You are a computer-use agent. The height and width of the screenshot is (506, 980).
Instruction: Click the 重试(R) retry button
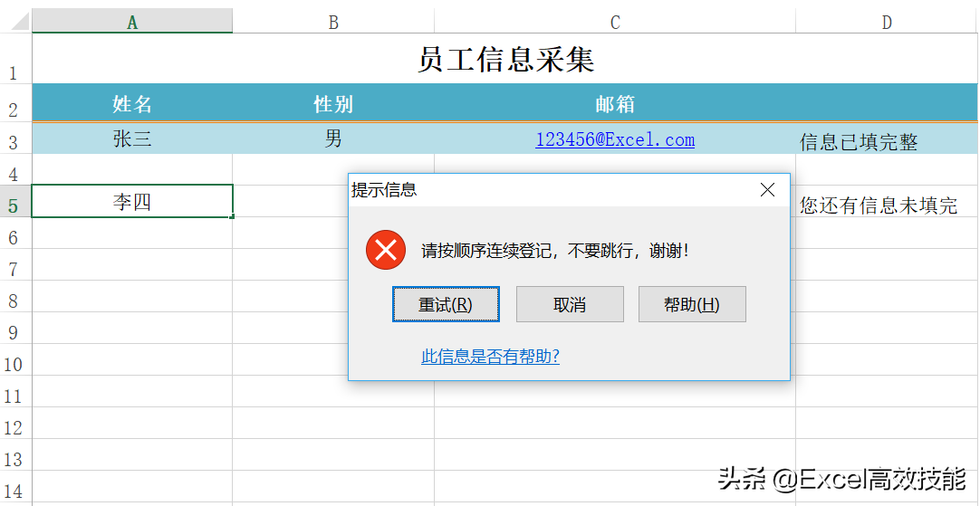click(446, 304)
